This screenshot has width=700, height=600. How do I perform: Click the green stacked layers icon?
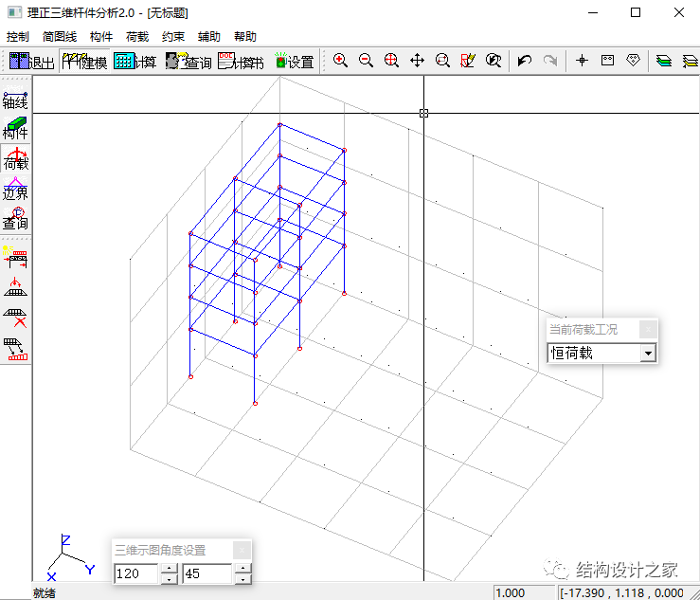point(664,61)
